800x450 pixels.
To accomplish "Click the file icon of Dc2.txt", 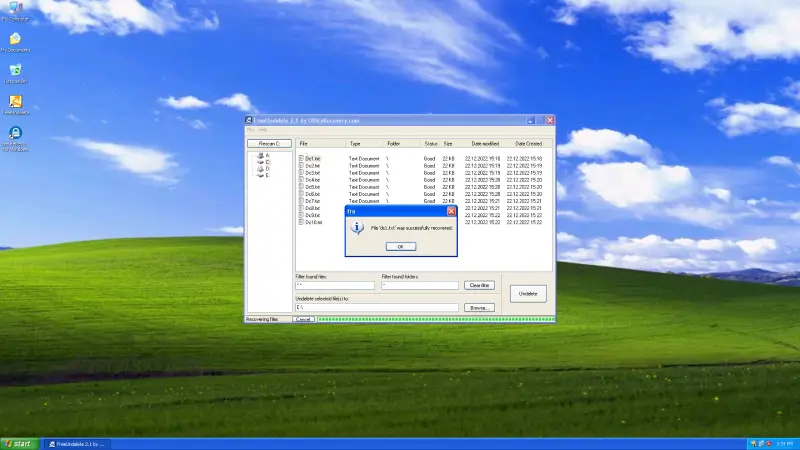I will [301, 166].
